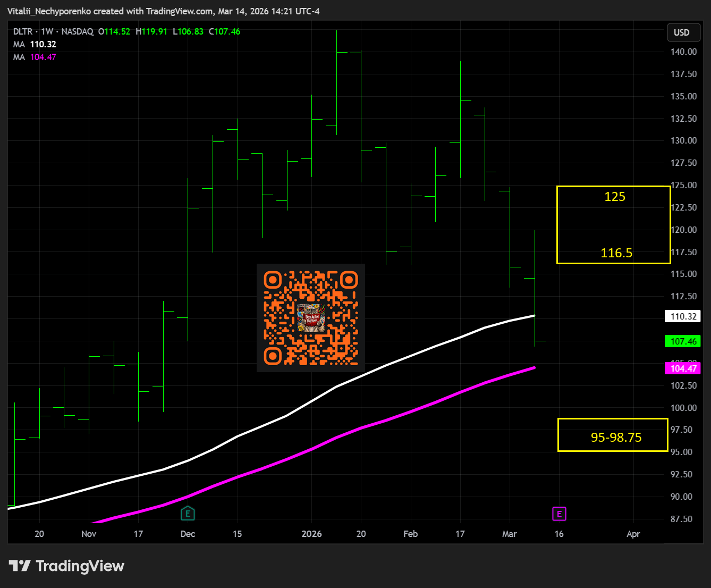711x588 pixels.
Task: Click the Feb label on time axis
Action: (x=410, y=534)
